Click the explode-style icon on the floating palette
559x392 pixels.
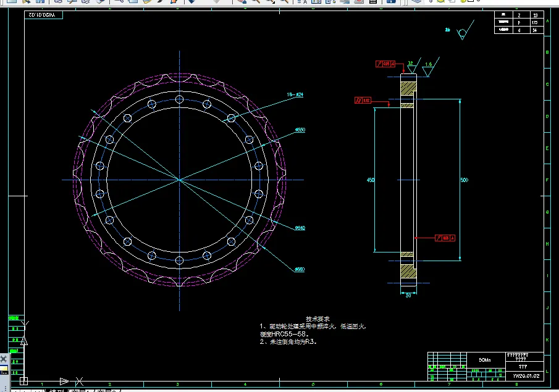pos(4,359)
